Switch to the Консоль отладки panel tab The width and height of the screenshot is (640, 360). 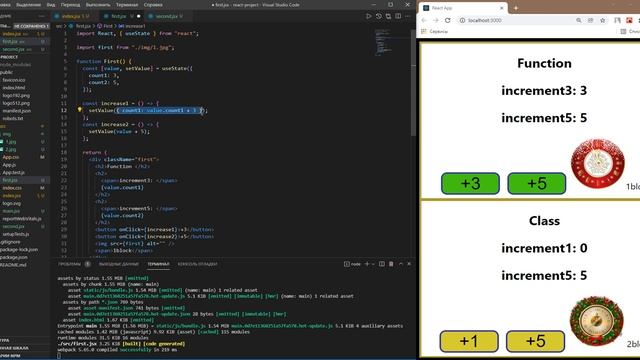197,264
